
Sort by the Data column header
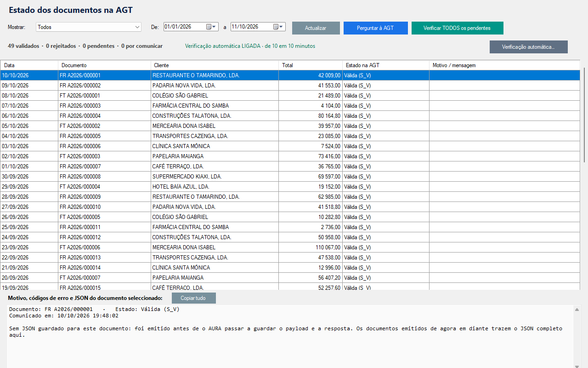click(x=29, y=65)
